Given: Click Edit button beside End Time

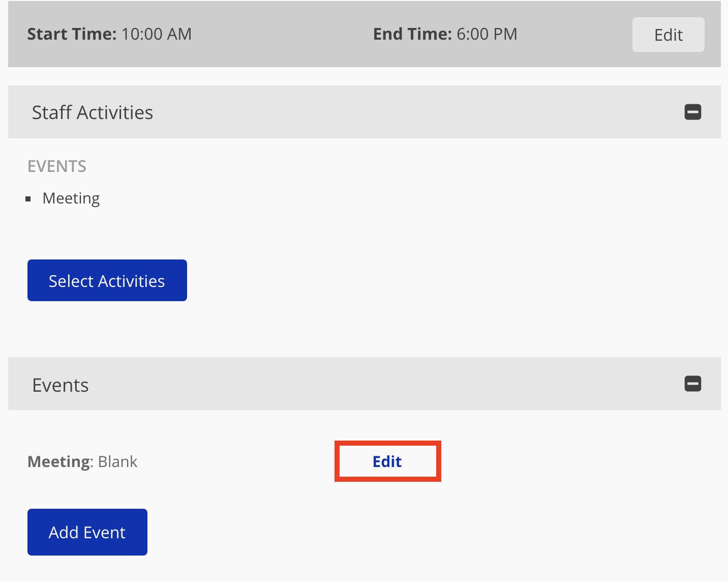Looking at the screenshot, I should [668, 35].
